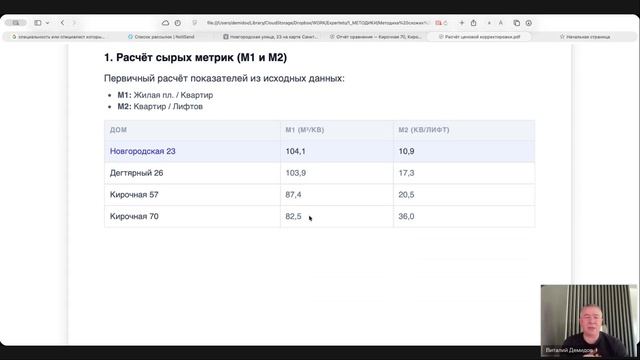Switch to the Google search tab
Viewport: 640px width, 360px height.
58,37
